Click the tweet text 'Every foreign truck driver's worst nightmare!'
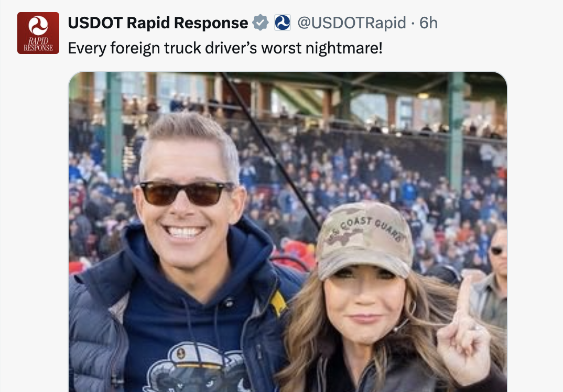 225,48
